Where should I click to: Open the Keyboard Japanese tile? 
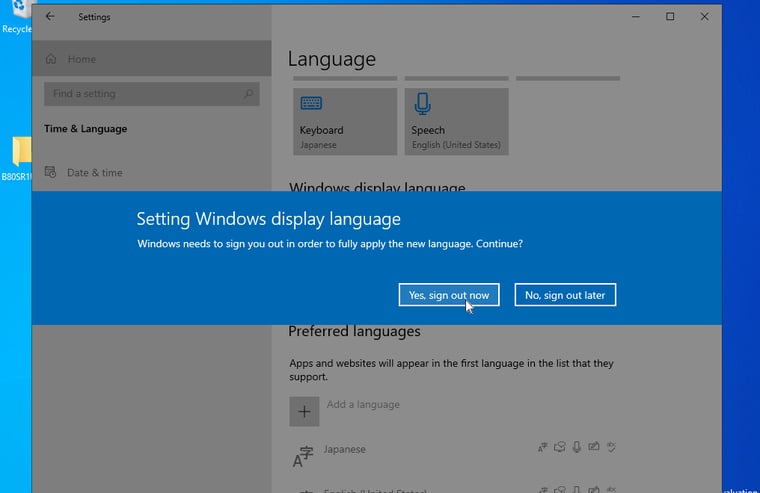click(x=345, y=121)
